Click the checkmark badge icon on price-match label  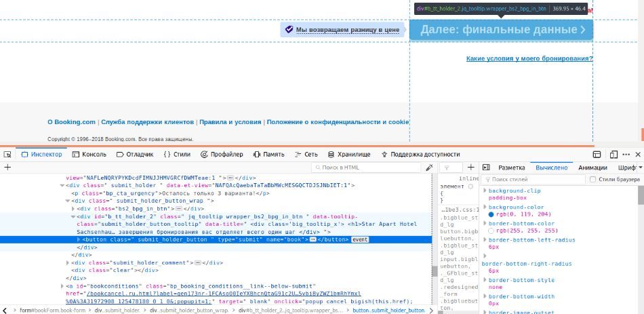tap(289, 30)
